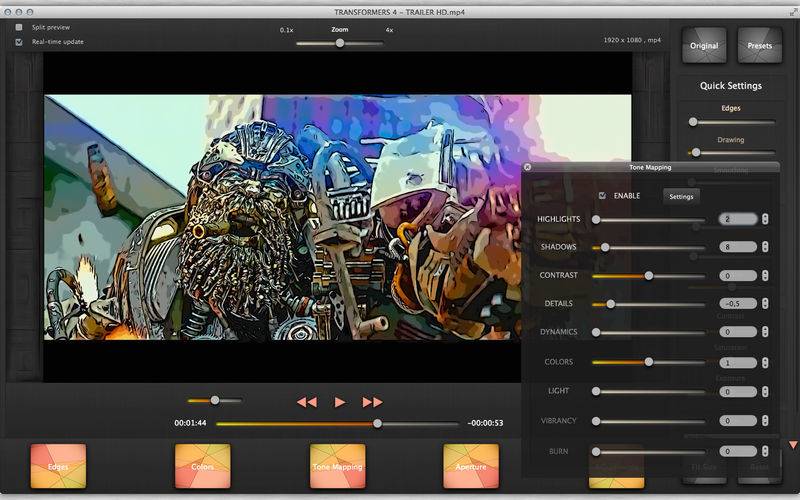The image size is (800, 500).
Task: Click the DETAILS value stepper arrows
Action: pyautogui.click(x=765, y=304)
